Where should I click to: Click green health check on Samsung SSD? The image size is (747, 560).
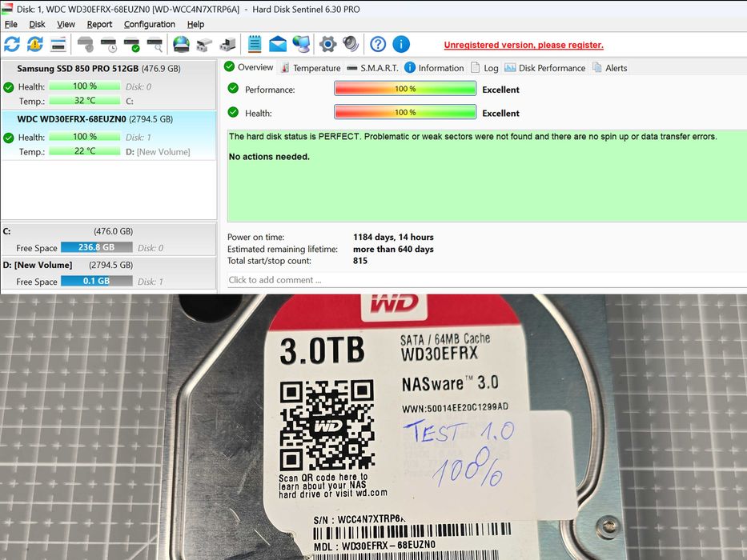coord(9,87)
